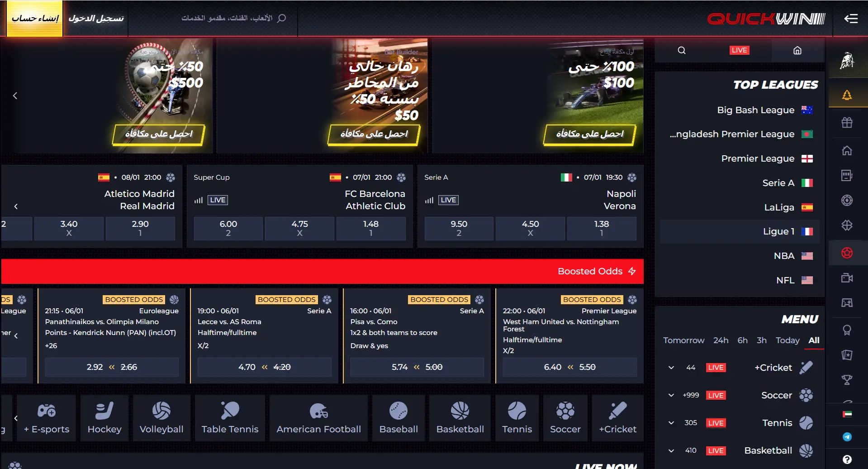This screenshot has height=469, width=868.
Task: Expand the Tennis menu chevron
Action: coord(671,423)
